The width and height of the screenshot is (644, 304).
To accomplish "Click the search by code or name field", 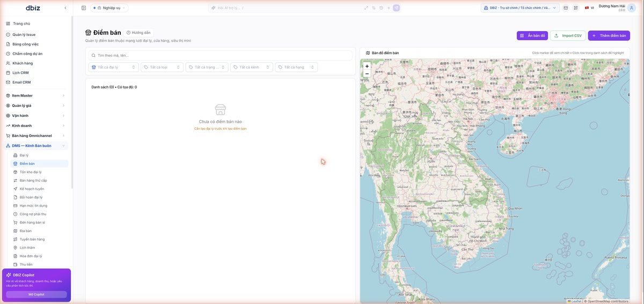I will coord(221,55).
